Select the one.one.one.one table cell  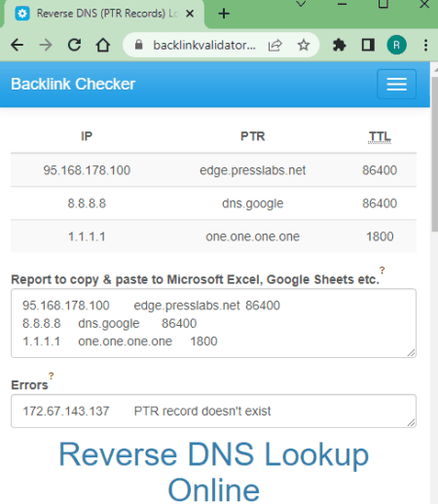[x=253, y=236]
